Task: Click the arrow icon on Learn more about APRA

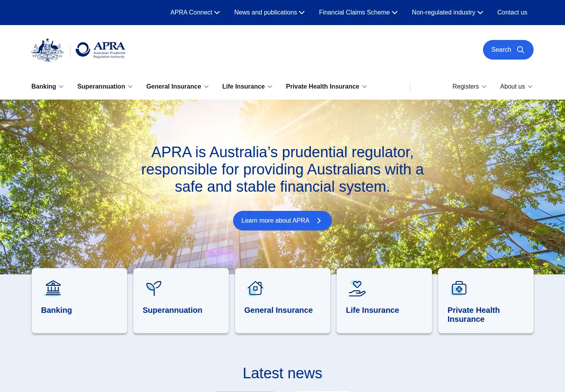Action: click(x=319, y=221)
